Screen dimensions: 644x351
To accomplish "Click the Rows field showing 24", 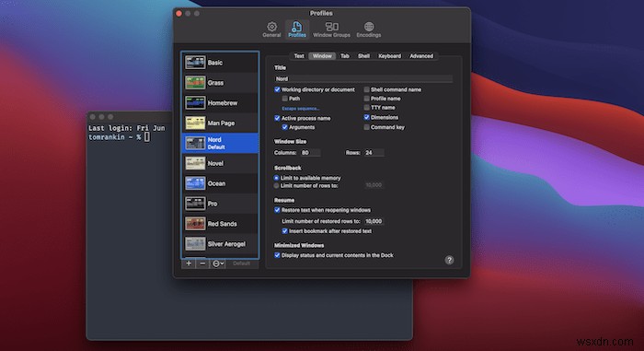I will tap(374, 153).
